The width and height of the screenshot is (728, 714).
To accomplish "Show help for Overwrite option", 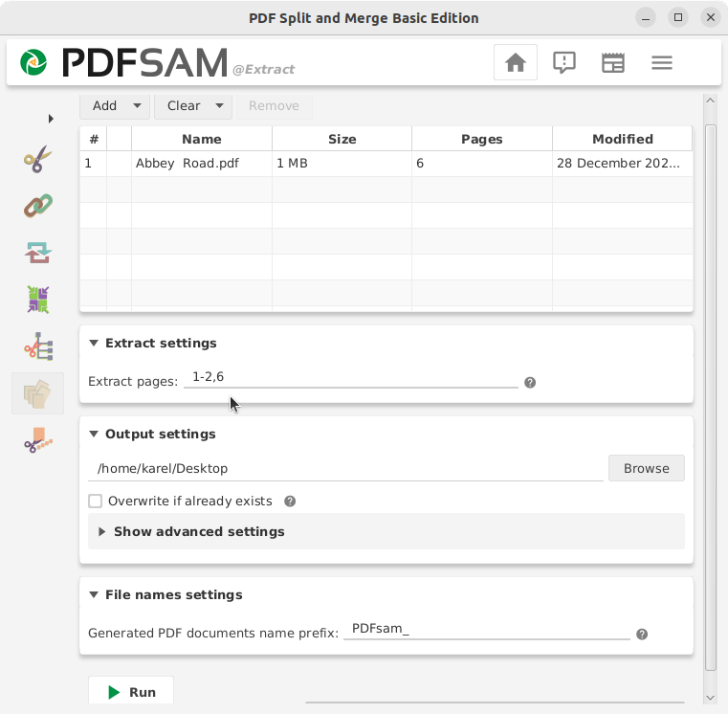I will [290, 502].
